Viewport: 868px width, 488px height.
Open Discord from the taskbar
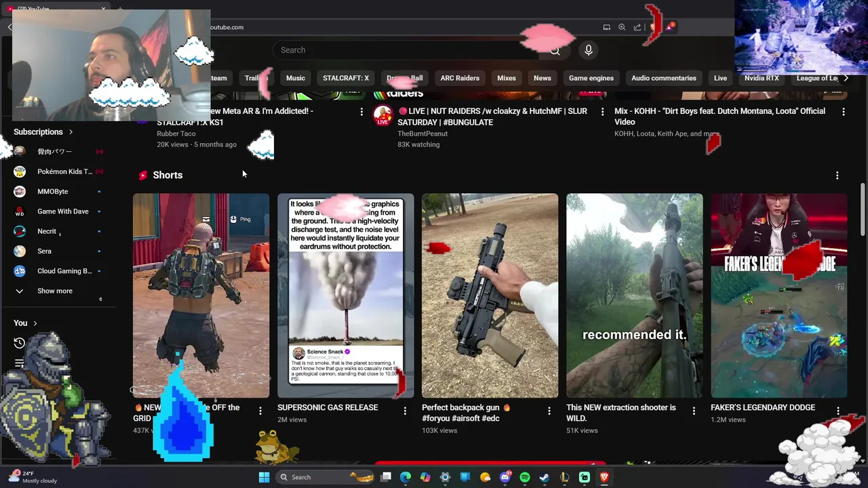(x=505, y=477)
